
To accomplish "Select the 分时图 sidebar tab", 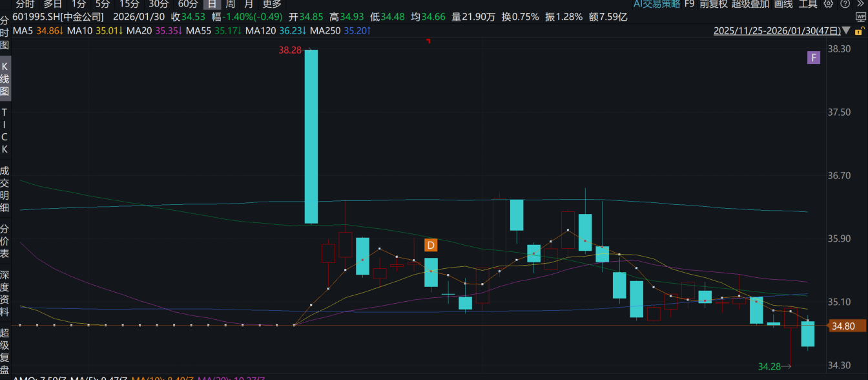I will [5, 31].
